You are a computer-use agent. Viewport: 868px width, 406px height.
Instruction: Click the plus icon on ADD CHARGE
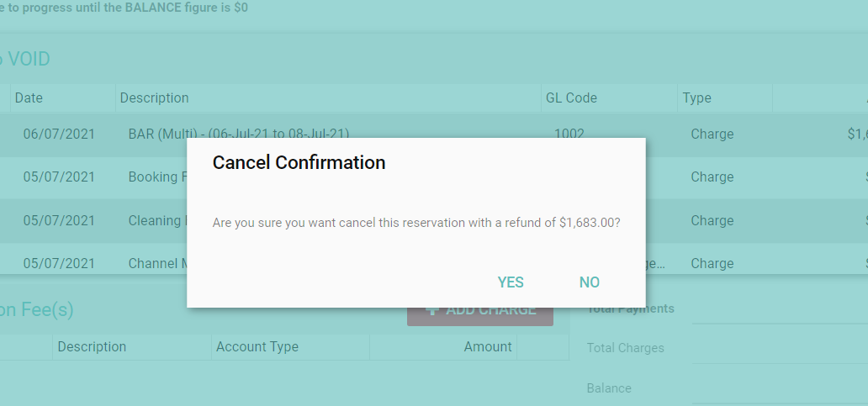(433, 310)
